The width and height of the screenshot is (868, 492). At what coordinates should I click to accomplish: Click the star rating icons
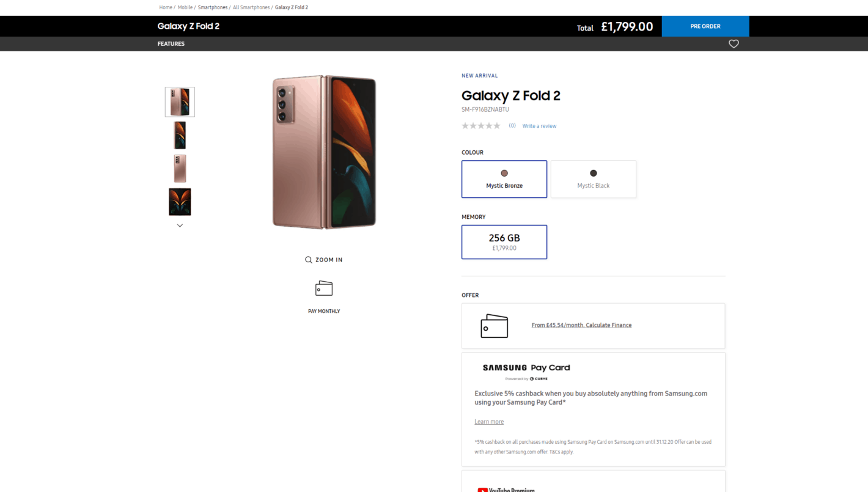coord(481,126)
